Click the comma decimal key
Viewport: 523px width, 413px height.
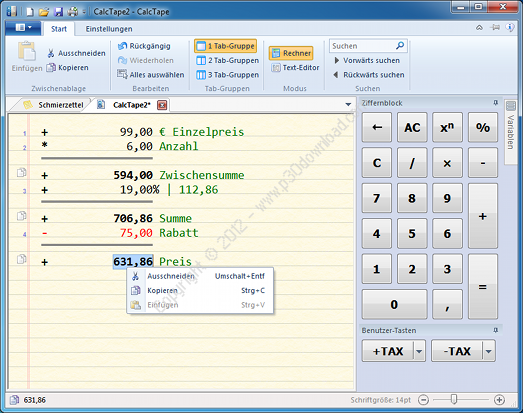click(447, 305)
